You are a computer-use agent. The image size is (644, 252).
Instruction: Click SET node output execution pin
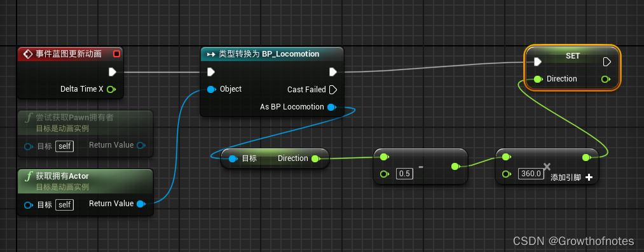[606, 62]
